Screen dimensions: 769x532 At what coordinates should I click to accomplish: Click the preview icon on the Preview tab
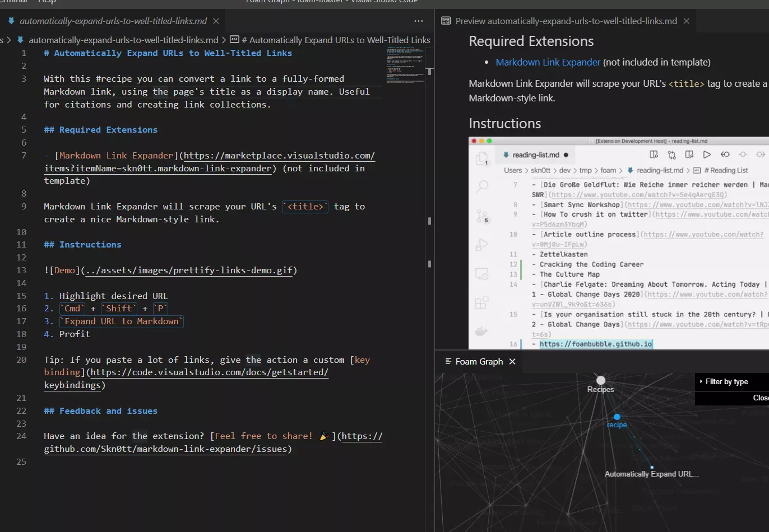point(446,20)
